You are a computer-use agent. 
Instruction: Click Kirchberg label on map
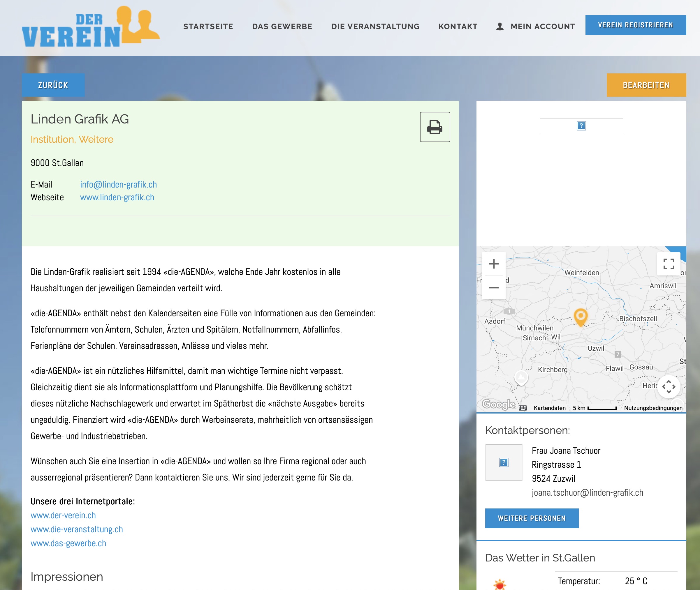[553, 370]
